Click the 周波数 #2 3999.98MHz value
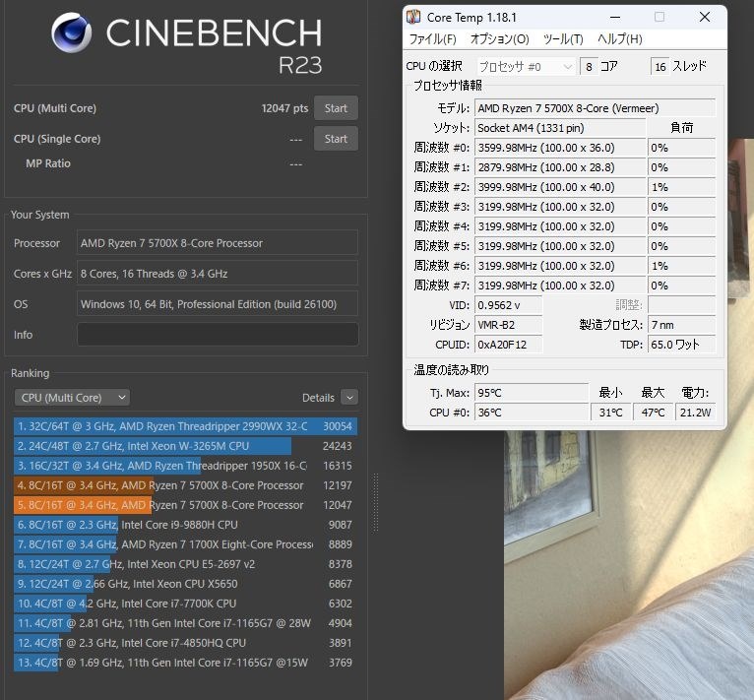 [560, 187]
